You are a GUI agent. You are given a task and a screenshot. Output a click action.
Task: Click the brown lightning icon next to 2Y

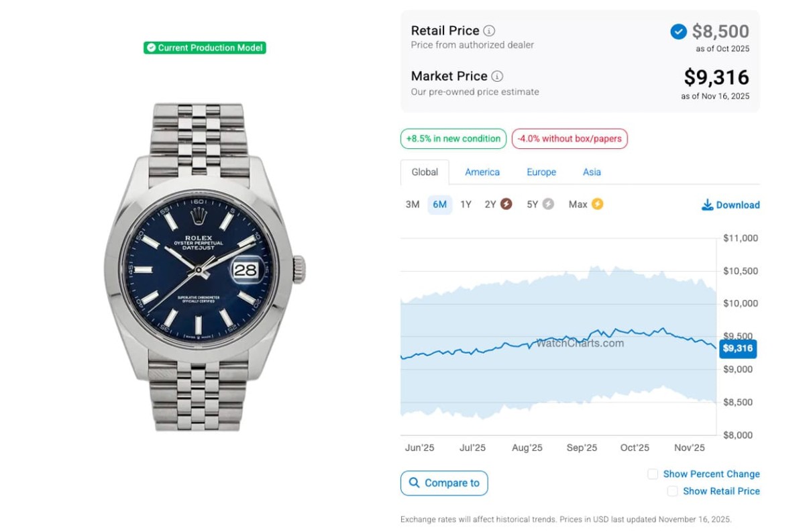(506, 204)
